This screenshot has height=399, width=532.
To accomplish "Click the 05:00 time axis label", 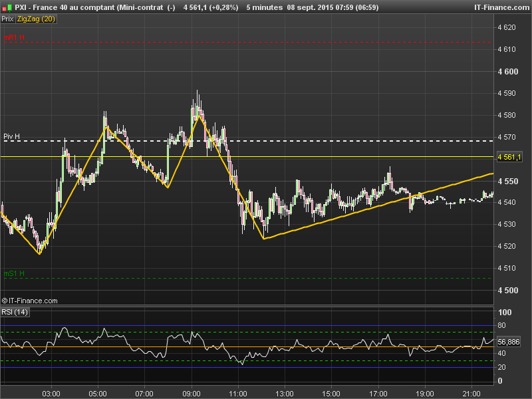I will click(x=98, y=394).
